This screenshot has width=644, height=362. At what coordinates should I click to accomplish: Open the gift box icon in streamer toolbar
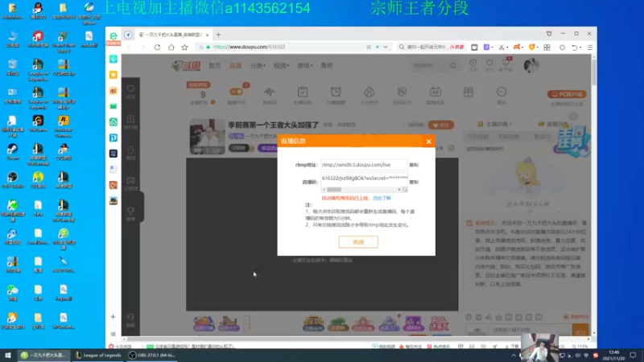(469, 93)
